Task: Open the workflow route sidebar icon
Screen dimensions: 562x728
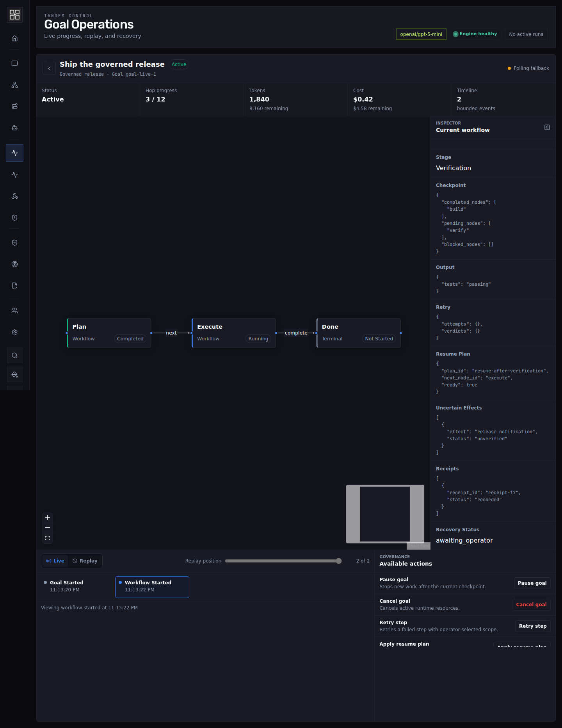Action: [14, 107]
